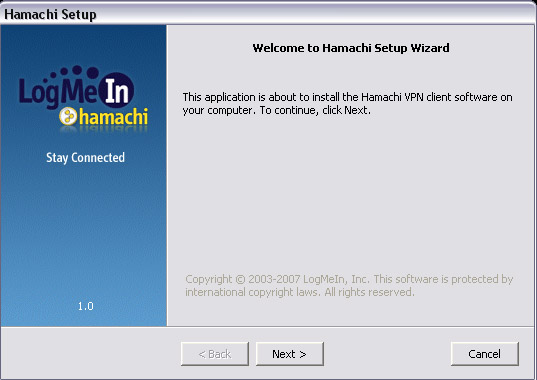Viewport: 537px width, 380px height.
Task: Click the "Welcome to Hamachi Setup Wizard" heading
Action: (351, 48)
